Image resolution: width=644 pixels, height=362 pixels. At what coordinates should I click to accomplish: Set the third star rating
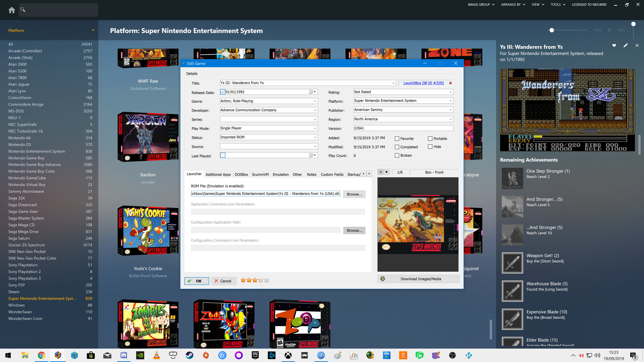coord(255,280)
